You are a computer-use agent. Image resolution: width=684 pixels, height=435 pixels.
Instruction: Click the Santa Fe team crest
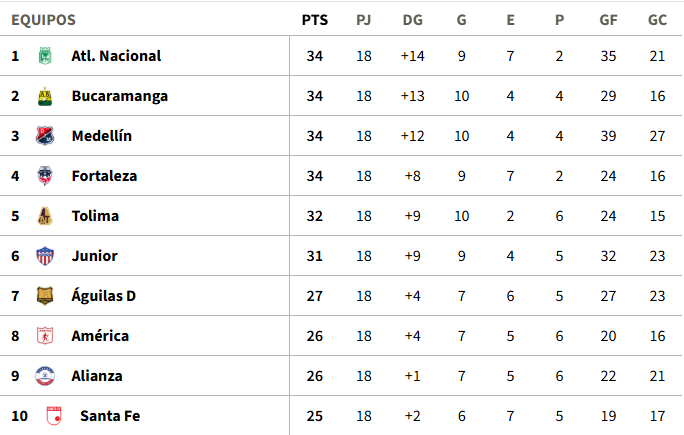click(52, 416)
